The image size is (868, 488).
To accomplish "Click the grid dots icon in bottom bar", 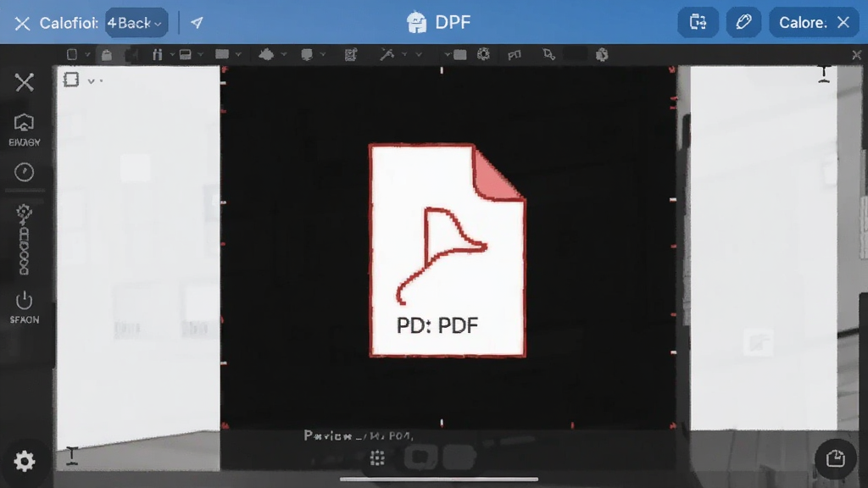I will tap(377, 457).
